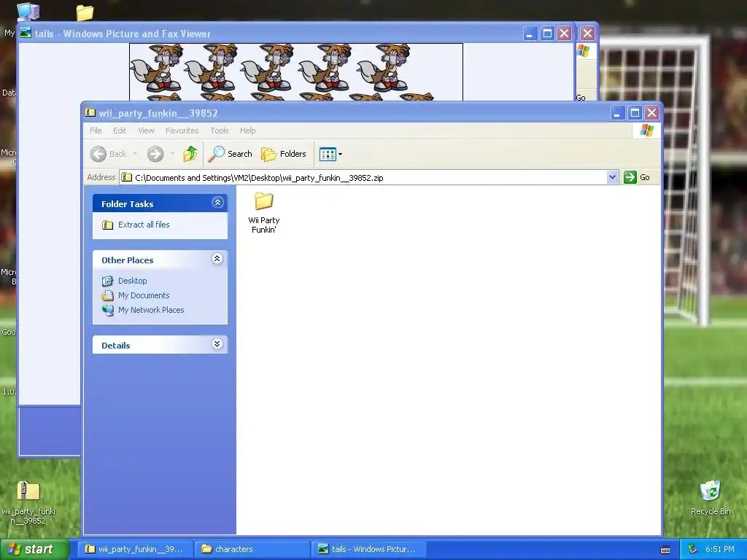Click the greyed Back button
This screenshot has width=747, height=560.
click(109, 154)
